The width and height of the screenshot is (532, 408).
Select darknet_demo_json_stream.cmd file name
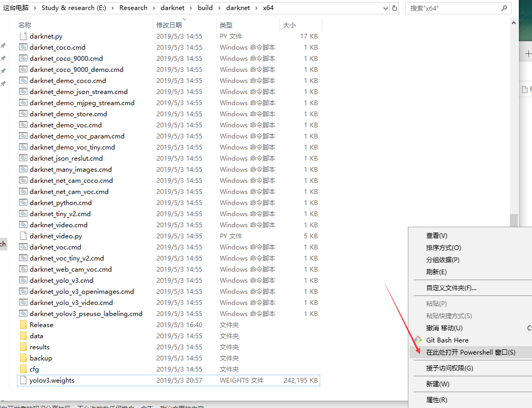point(79,91)
